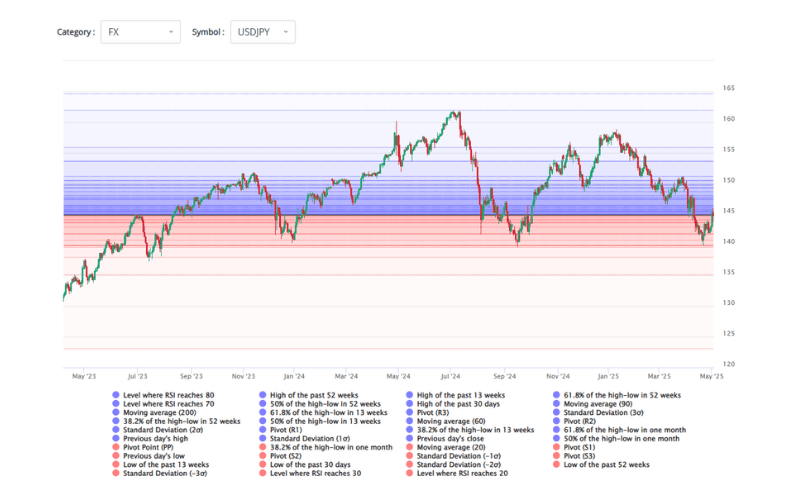Toggle legend item Previous day's high

pos(150,438)
